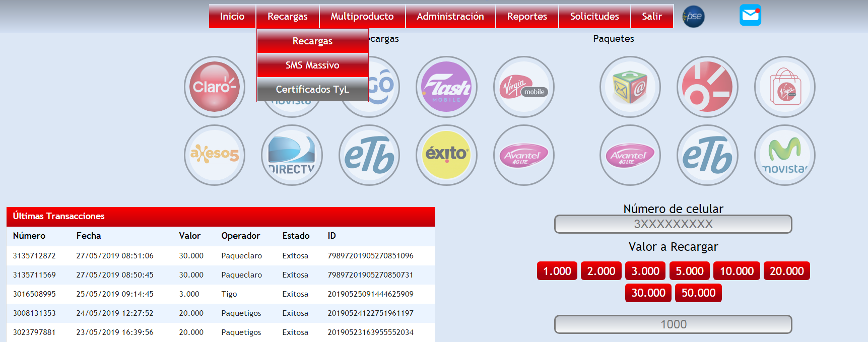Focus the recharge amount field showing 1000
868x342 pixels.
click(673, 324)
